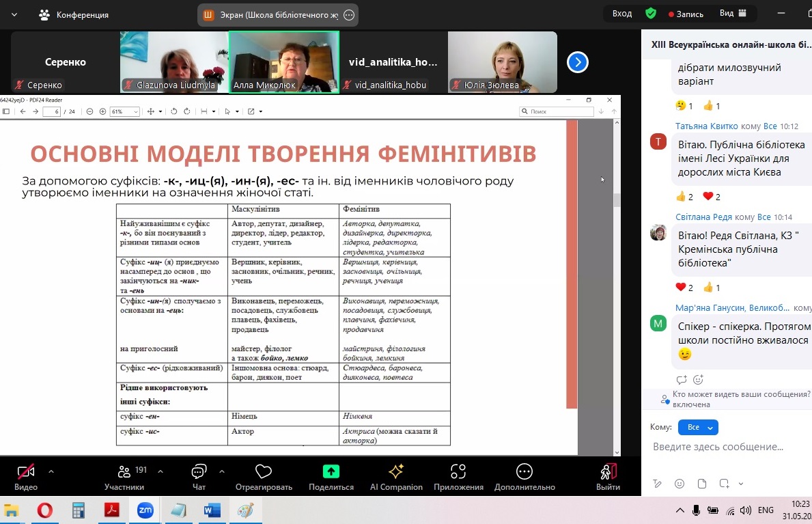Open the Вид view layout menu
This screenshot has height=524, width=812.
click(733, 14)
